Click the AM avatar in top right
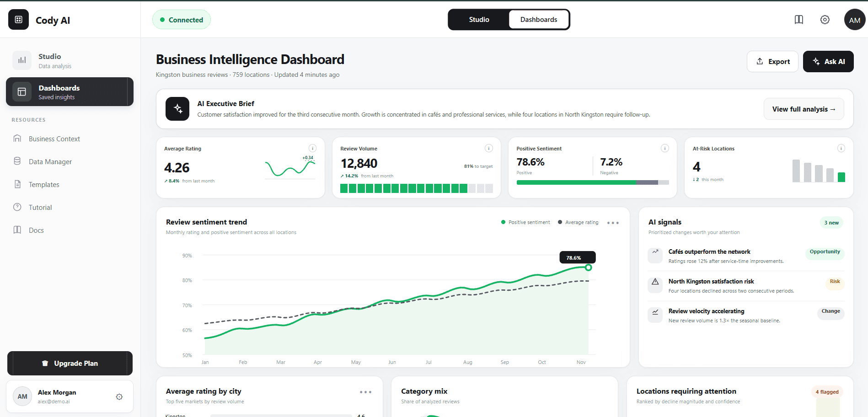 coord(855,20)
